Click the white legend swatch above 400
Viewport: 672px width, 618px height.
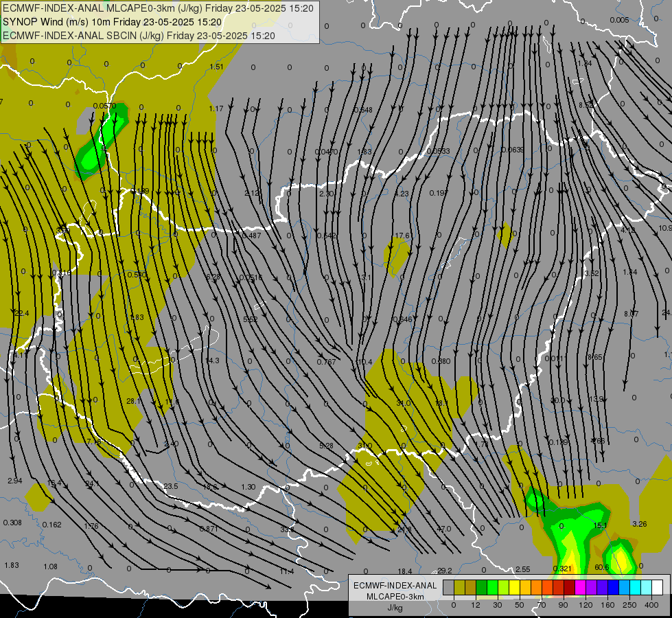tap(657, 587)
